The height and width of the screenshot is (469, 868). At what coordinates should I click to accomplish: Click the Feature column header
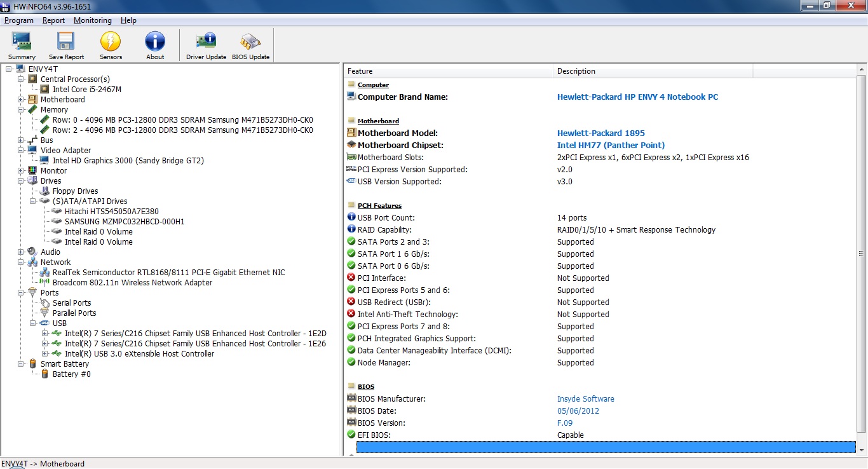[x=449, y=71]
